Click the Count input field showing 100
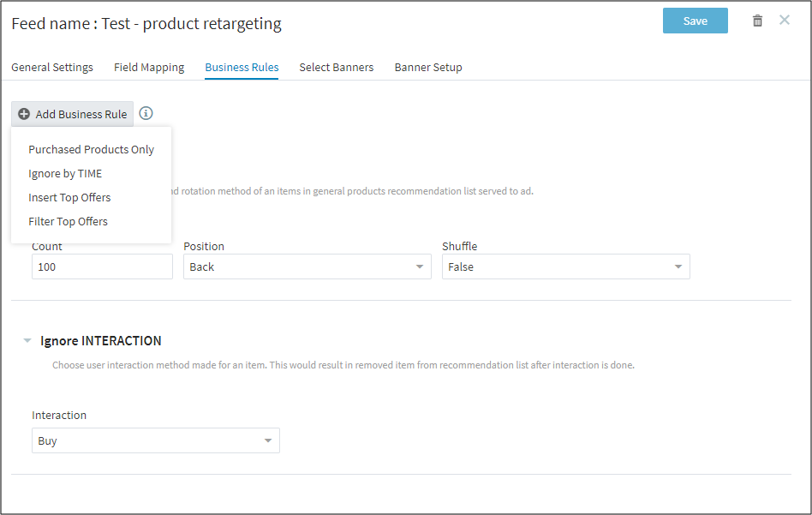The width and height of the screenshot is (812, 515). [102, 266]
